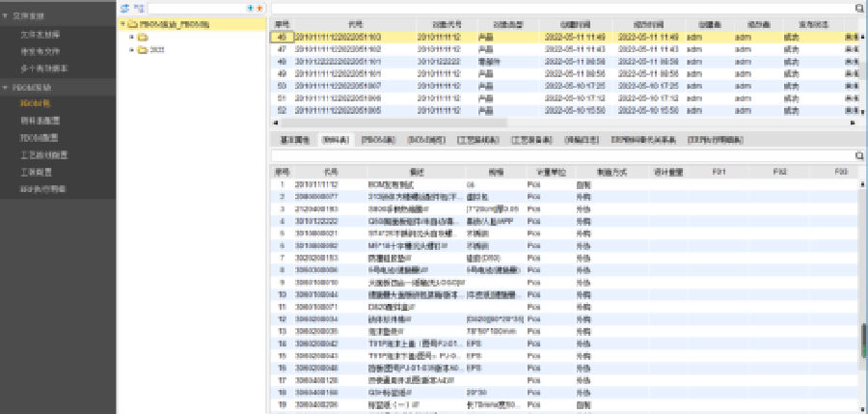This screenshot has width=868, height=414.
Task: Click the root PBOM folder icon in the tree
Action: (132, 24)
